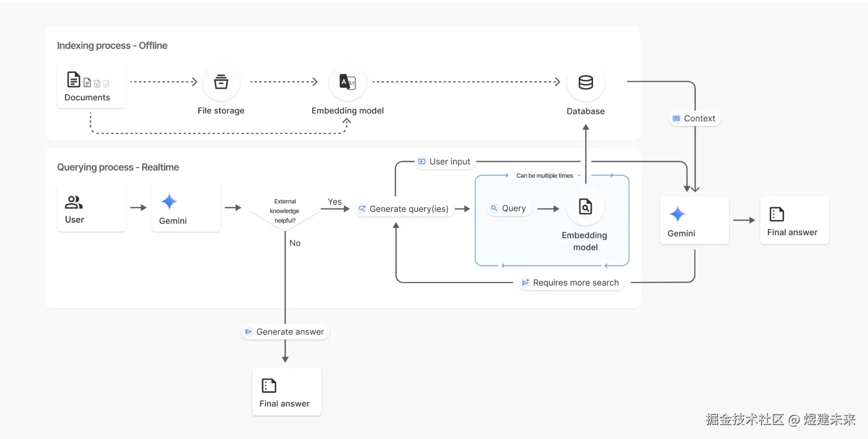Select the File storage archive icon
Image resolution: width=868 pixels, height=439 pixels.
(x=221, y=82)
